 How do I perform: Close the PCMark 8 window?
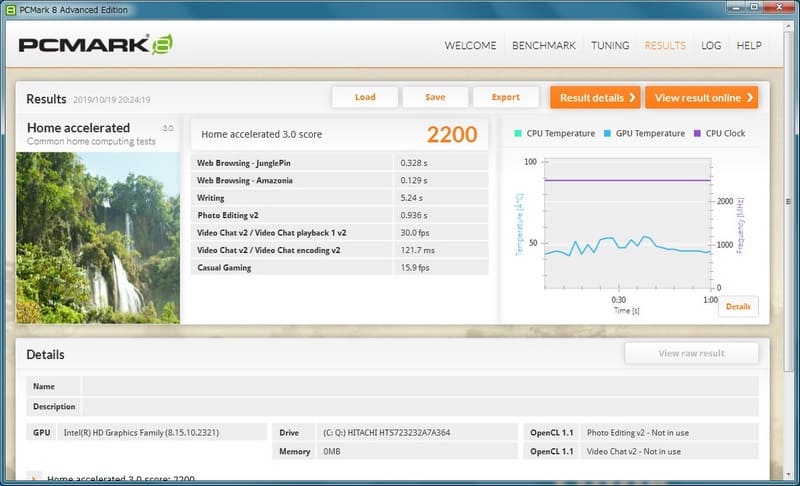(x=779, y=7)
